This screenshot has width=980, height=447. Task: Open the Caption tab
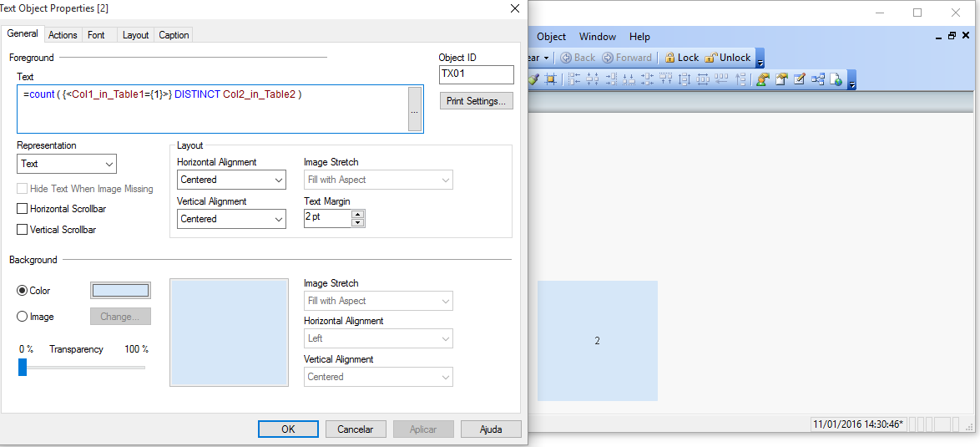pos(174,35)
